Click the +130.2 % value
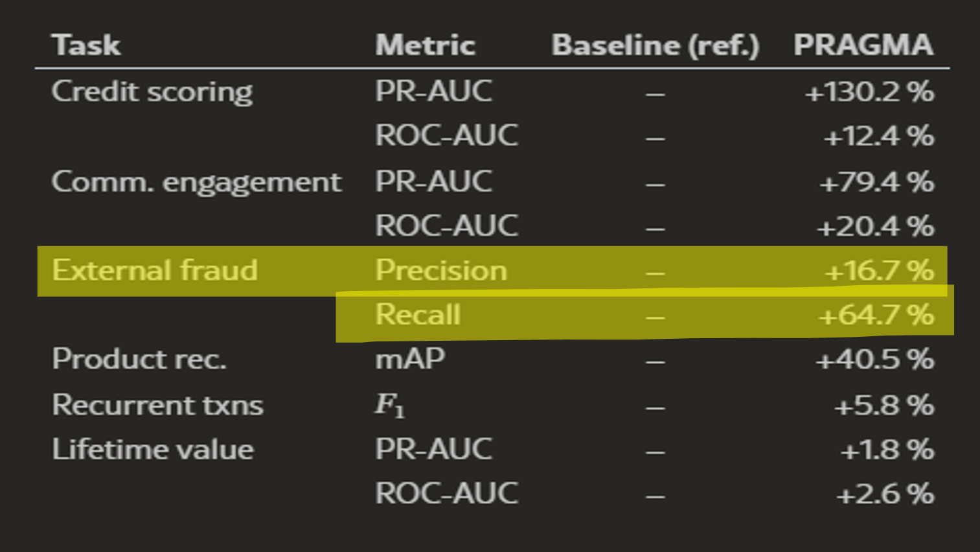This screenshot has width=980, height=552. pos(869,92)
